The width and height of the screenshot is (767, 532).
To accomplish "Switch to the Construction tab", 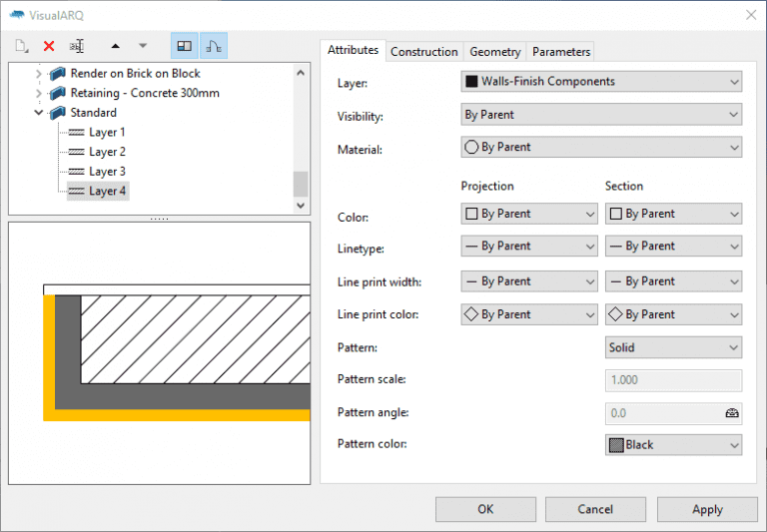I will (x=423, y=52).
